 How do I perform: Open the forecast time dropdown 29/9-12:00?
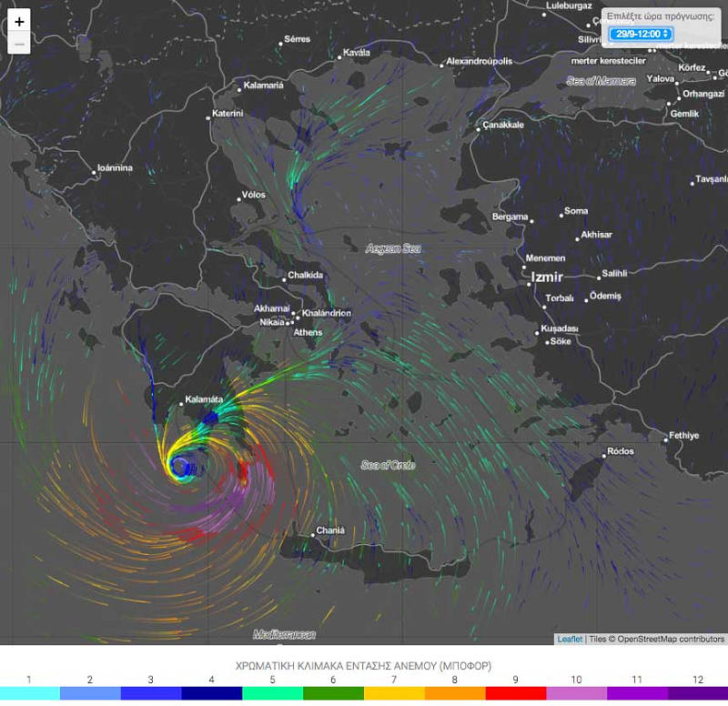coord(640,34)
